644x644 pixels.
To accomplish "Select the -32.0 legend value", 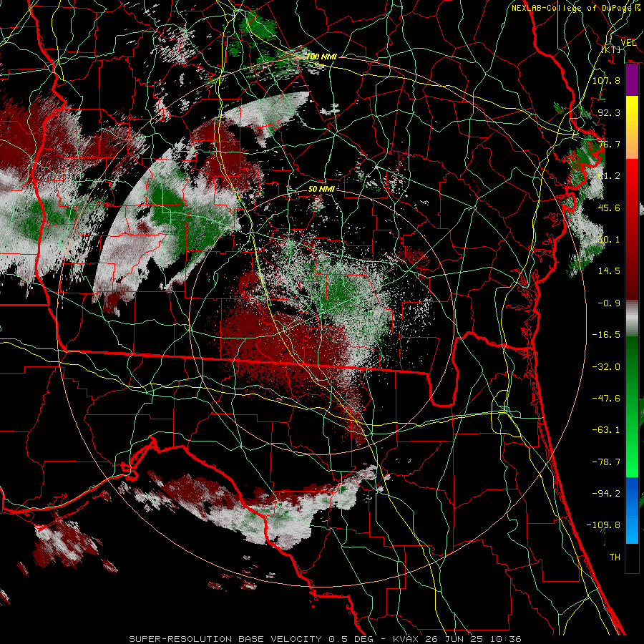I will click(606, 367).
